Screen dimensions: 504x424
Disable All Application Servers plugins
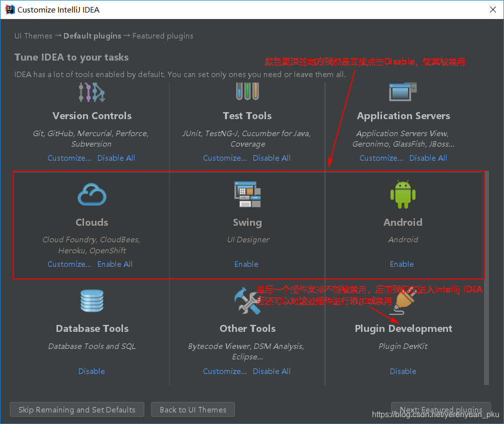(428, 158)
